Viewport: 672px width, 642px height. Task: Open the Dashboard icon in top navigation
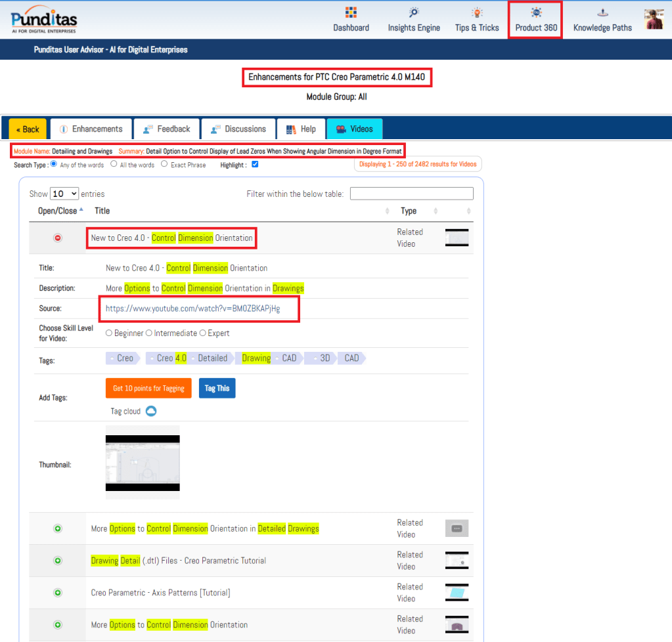point(351,12)
